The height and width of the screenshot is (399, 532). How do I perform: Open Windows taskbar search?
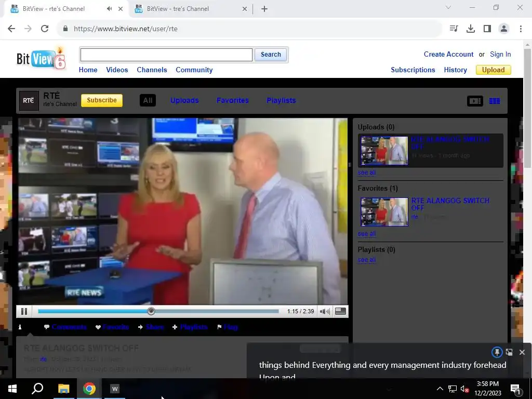click(37, 389)
